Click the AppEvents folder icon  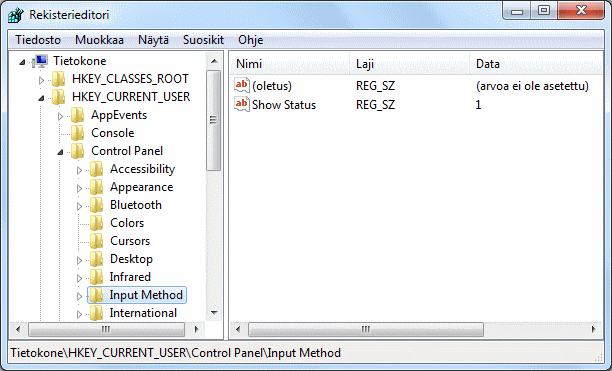pyautogui.click(x=77, y=115)
